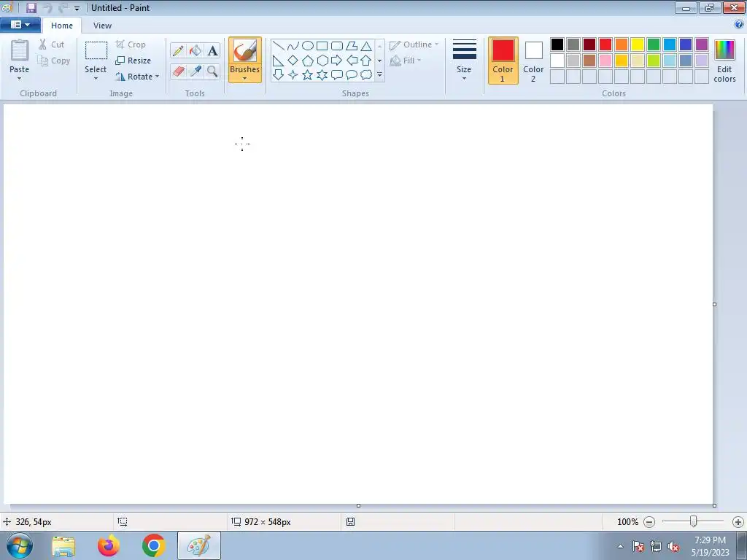This screenshot has height=560, width=747.
Task: Choose the Cloud callout shape
Action: pyautogui.click(x=366, y=75)
